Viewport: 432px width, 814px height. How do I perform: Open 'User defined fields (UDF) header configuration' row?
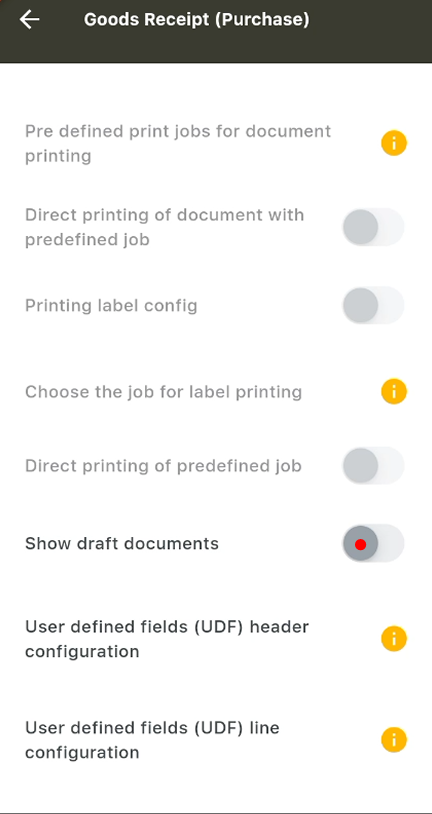216,639
